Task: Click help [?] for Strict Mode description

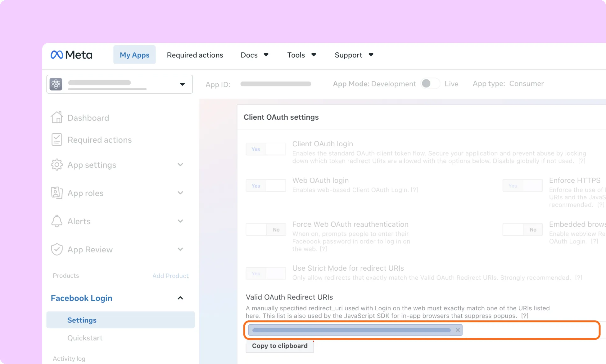Action: coord(578,278)
